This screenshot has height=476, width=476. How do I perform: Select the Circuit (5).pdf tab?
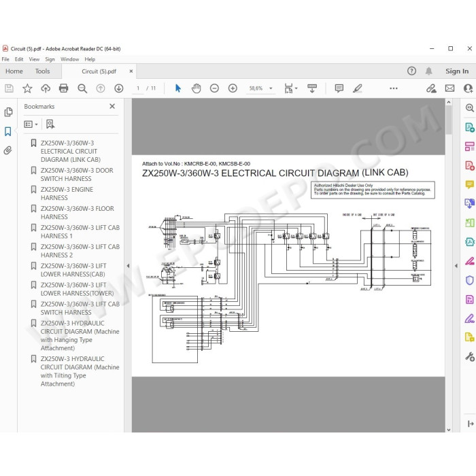pos(99,71)
